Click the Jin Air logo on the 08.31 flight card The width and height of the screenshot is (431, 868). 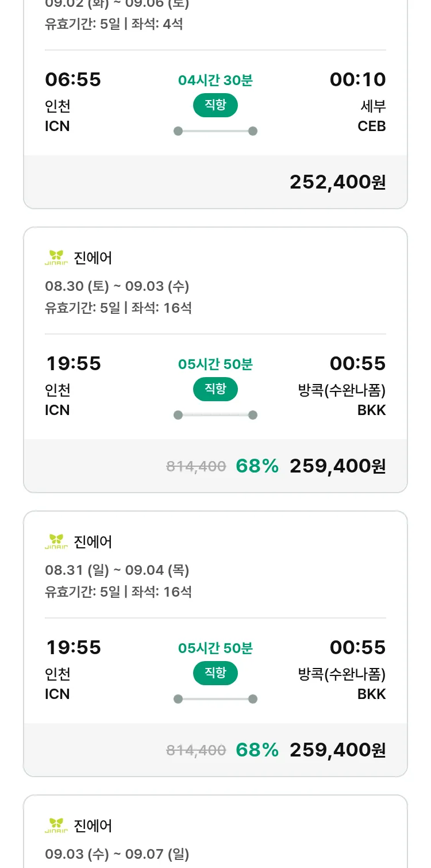coord(56,541)
